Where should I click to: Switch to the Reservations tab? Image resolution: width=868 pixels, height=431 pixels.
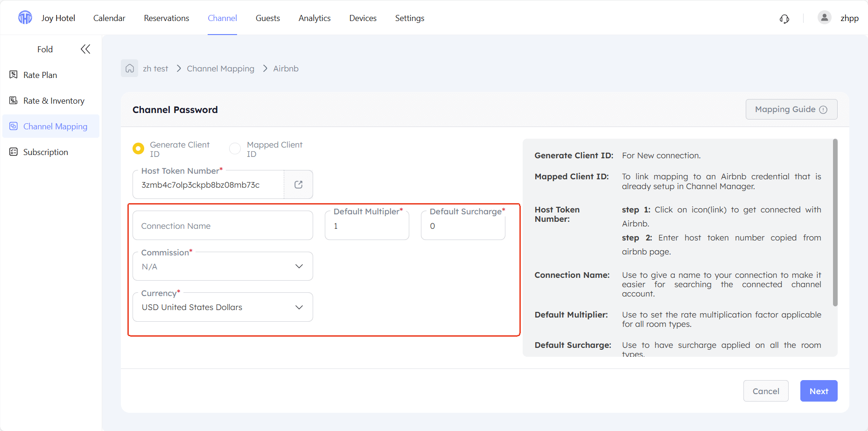(x=167, y=18)
